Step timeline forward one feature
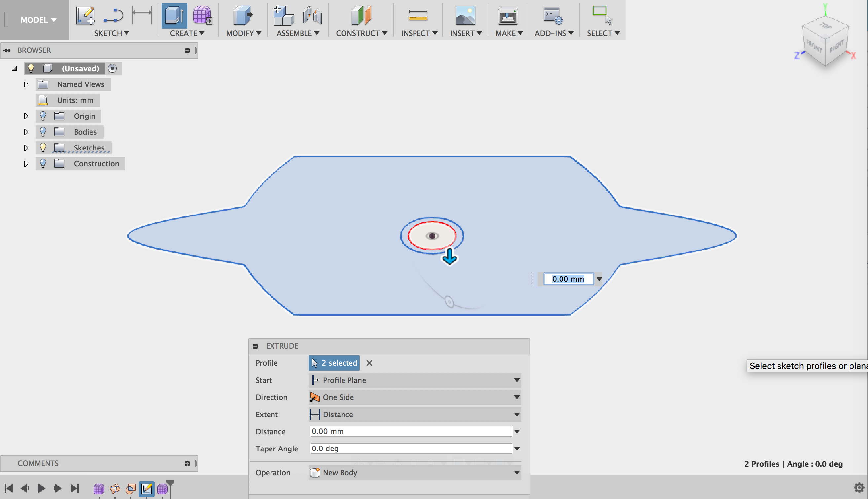The image size is (868, 499). (57, 488)
